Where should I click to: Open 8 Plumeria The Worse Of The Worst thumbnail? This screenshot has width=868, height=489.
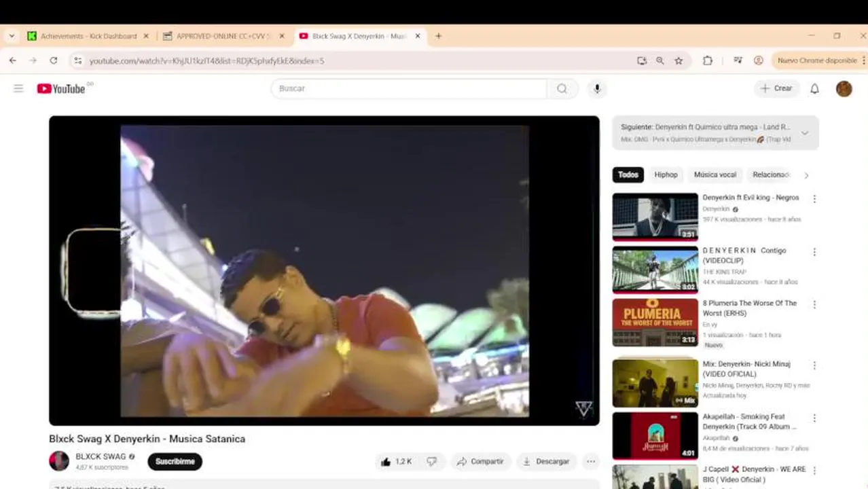click(655, 323)
